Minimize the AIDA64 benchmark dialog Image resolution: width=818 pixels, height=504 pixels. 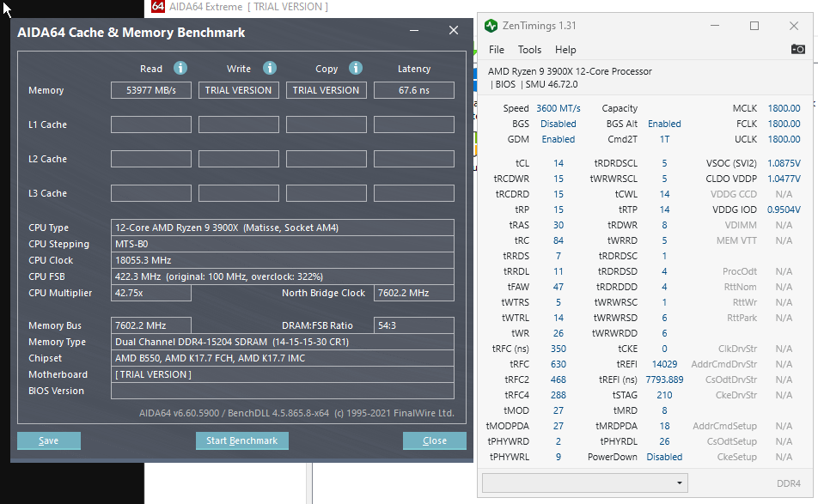coord(414,30)
